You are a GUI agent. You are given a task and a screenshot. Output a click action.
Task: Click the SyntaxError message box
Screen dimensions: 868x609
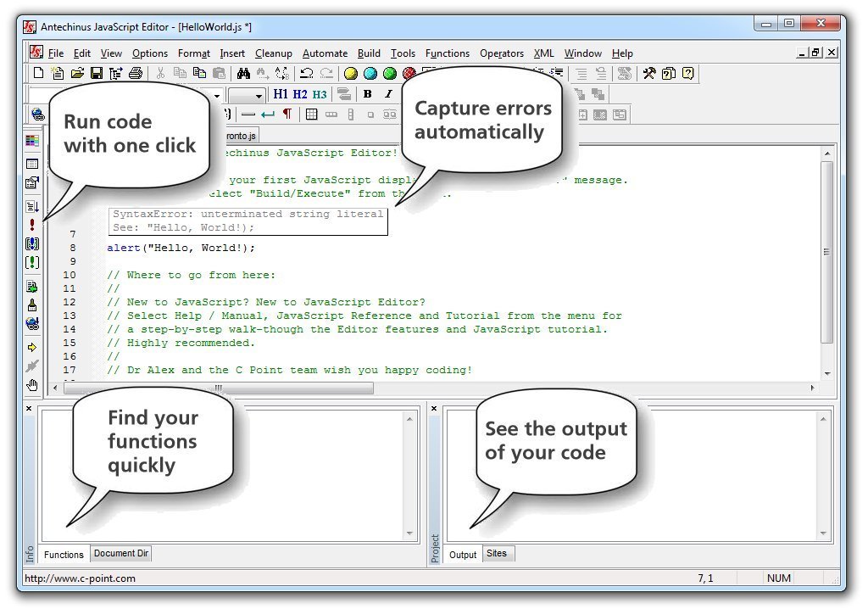tap(248, 221)
